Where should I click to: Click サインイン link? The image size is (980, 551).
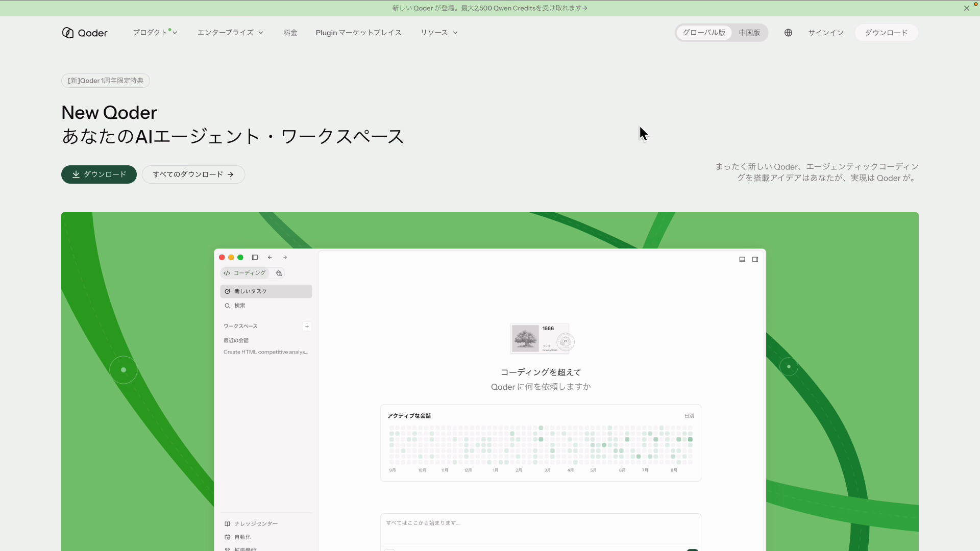pyautogui.click(x=825, y=33)
